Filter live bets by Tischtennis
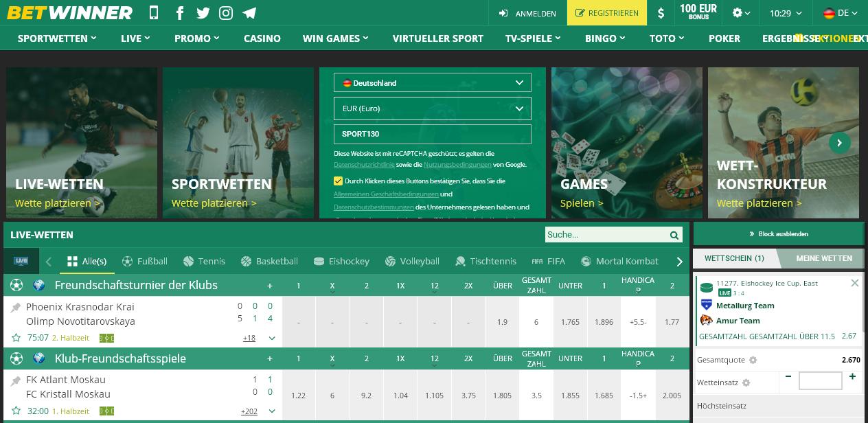This screenshot has width=868, height=423. [486, 261]
